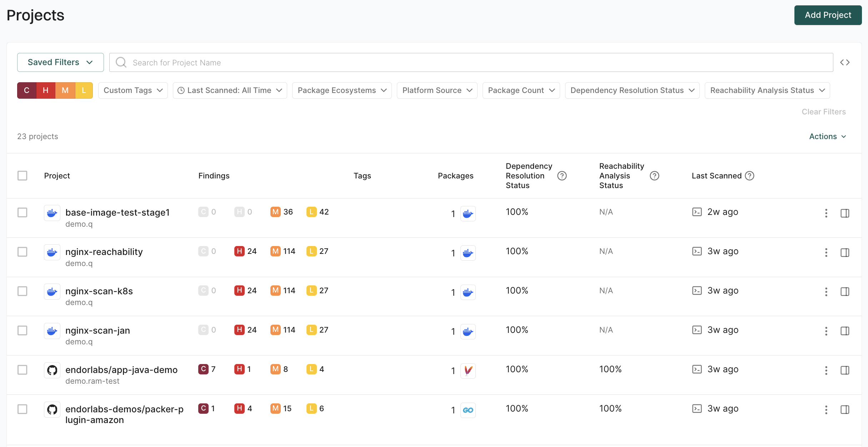
Task: Click Maven package icon for app-java-demo
Action: pyautogui.click(x=468, y=371)
